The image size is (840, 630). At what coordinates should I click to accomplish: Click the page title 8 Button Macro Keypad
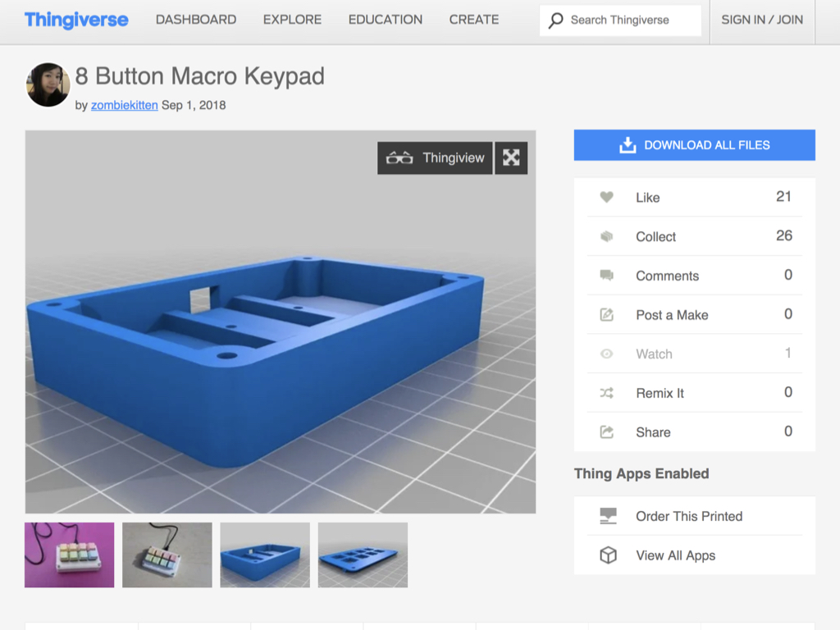[x=200, y=76]
